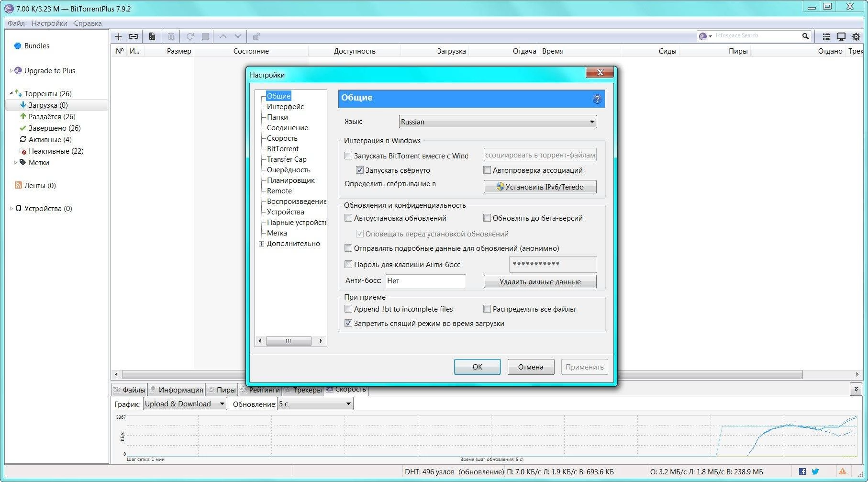The height and width of the screenshot is (482, 868).
Task: Expand the Дополнительно settings tree node
Action: [262, 244]
